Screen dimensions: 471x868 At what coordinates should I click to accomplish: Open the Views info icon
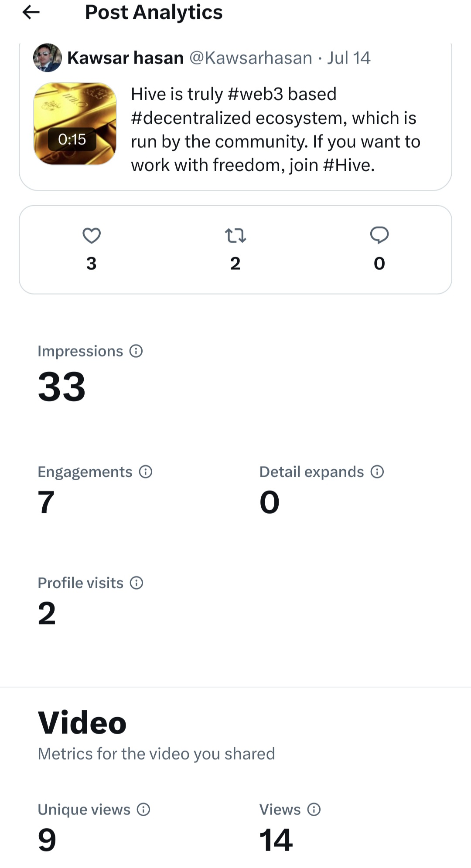click(x=314, y=810)
